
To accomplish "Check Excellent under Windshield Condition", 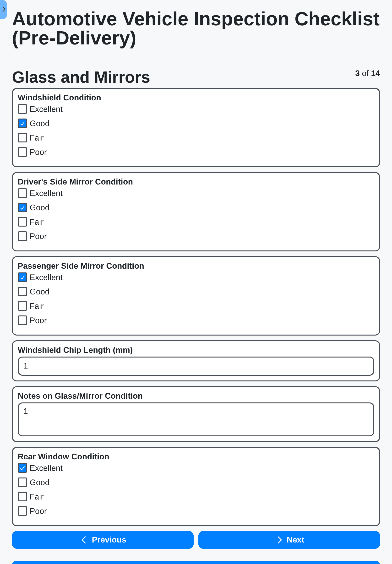I will 22,109.
